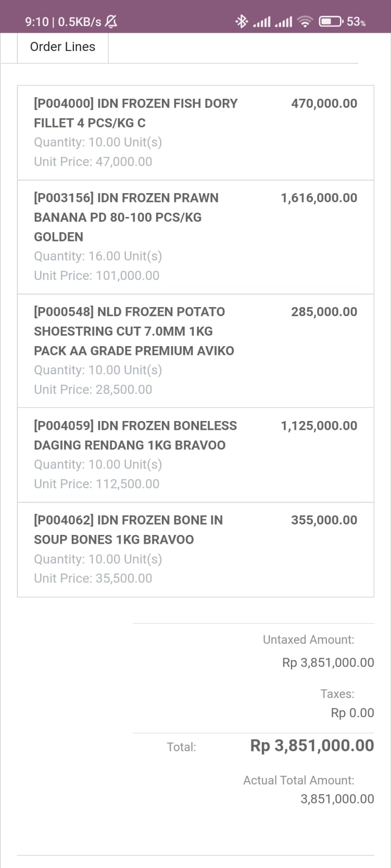Click the 1,616,000.00 subtotal amount

click(x=319, y=198)
